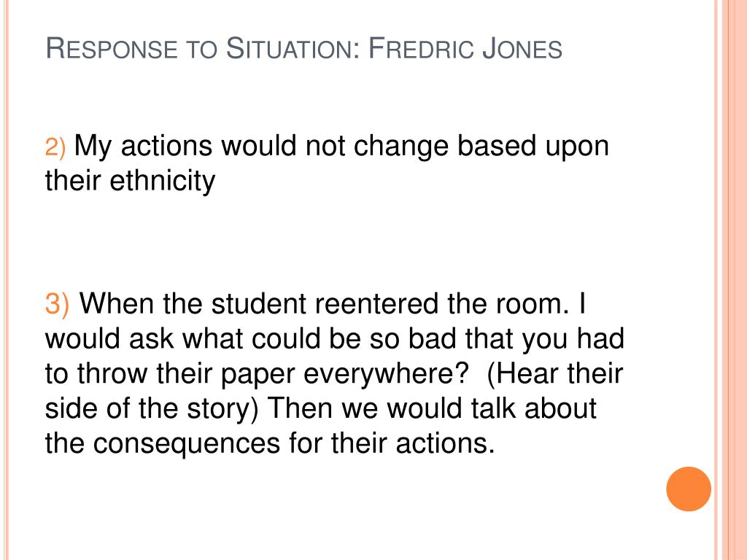Click the orange circle decoration
This screenshot has width=747, height=560.
pos(689,489)
